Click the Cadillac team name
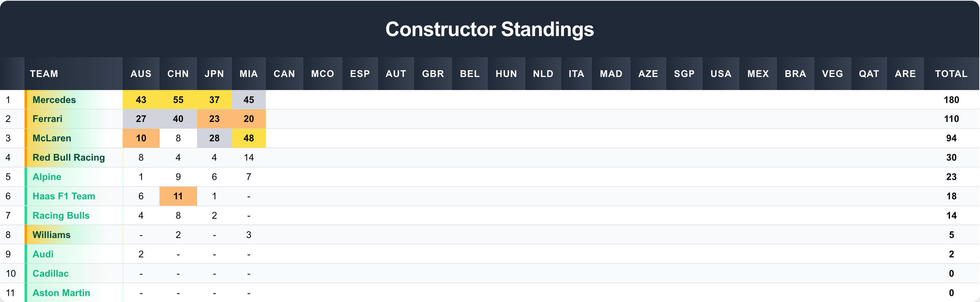The height and width of the screenshot is (302, 980). point(51,273)
